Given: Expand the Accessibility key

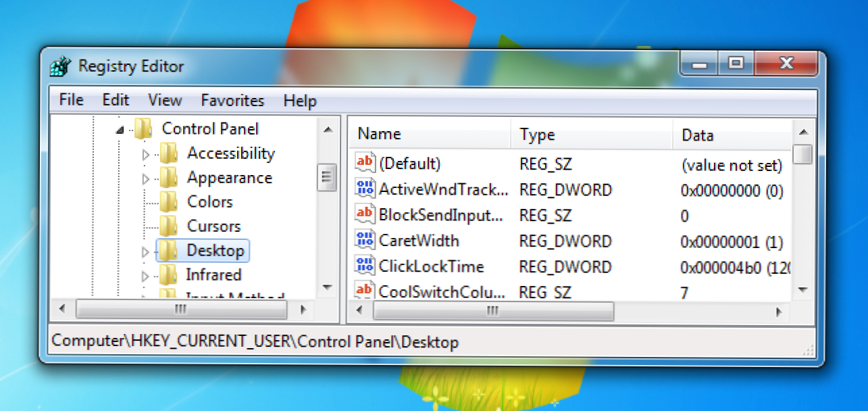Looking at the screenshot, I should 145,155.
